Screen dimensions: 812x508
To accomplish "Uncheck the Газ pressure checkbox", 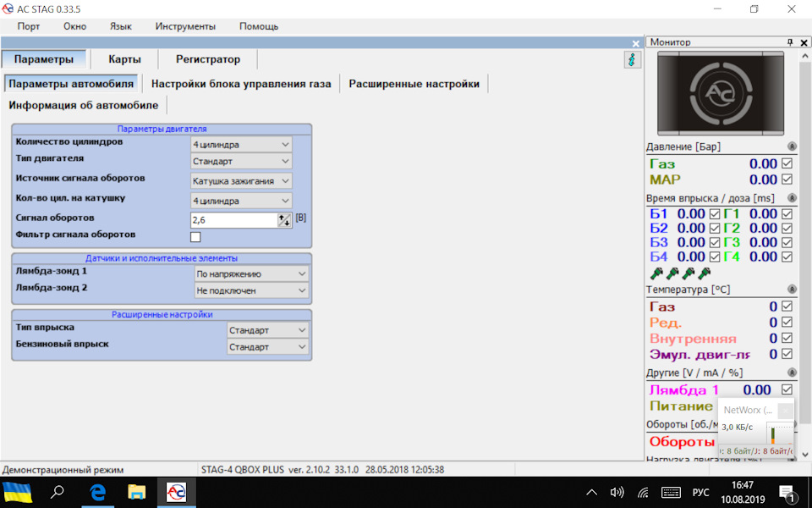I will click(x=787, y=163).
